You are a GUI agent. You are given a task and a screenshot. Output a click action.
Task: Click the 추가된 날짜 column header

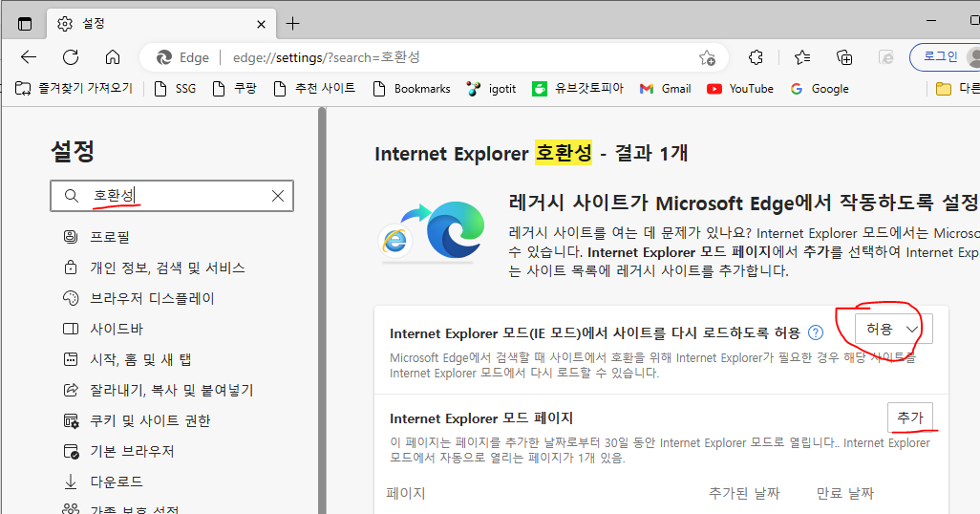[744, 493]
